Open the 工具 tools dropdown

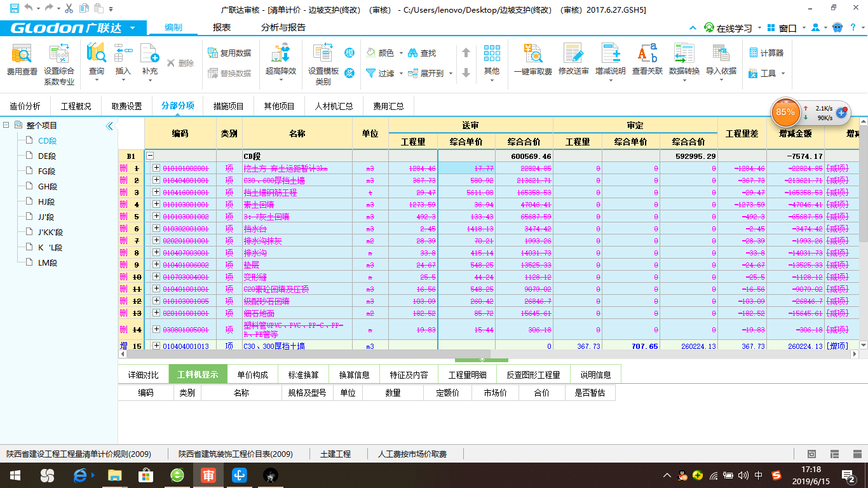pos(767,73)
